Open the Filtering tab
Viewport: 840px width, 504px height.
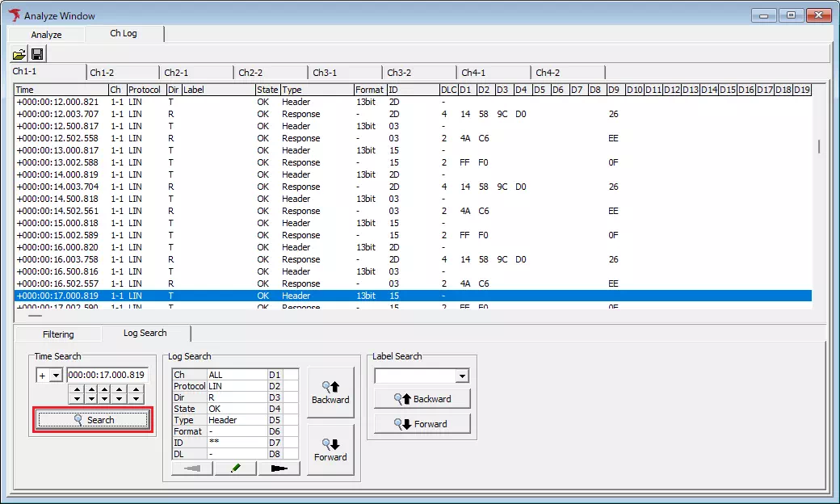point(58,333)
